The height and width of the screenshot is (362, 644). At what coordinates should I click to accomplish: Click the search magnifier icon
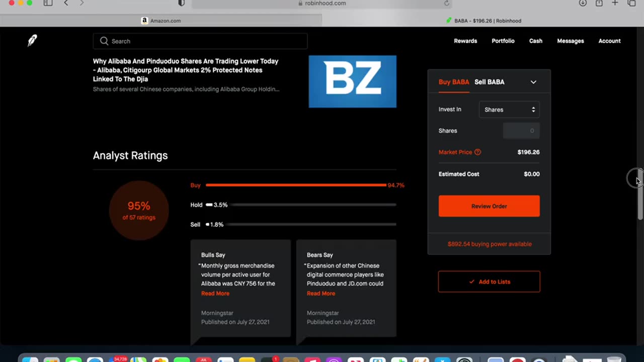(x=104, y=41)
